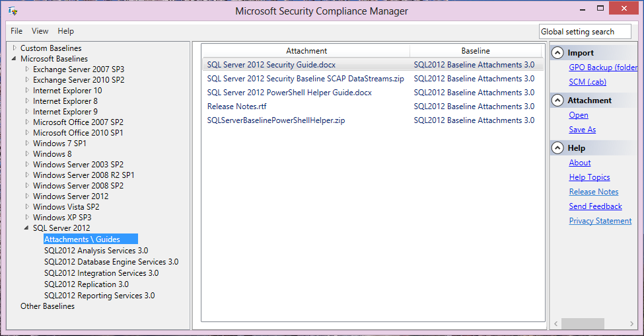Screen dimensions: 644x336
Task: Sort by the Baseline column header
Action: click(476, 51)
